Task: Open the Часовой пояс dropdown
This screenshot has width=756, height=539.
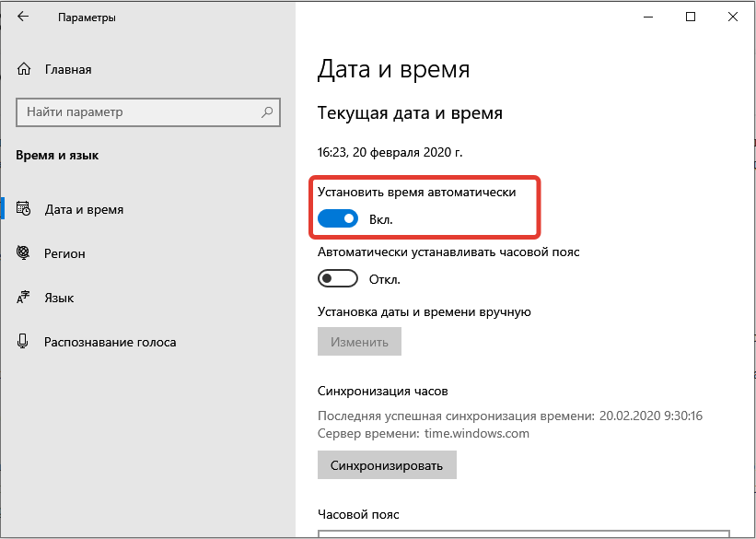Action: point(524,533)
